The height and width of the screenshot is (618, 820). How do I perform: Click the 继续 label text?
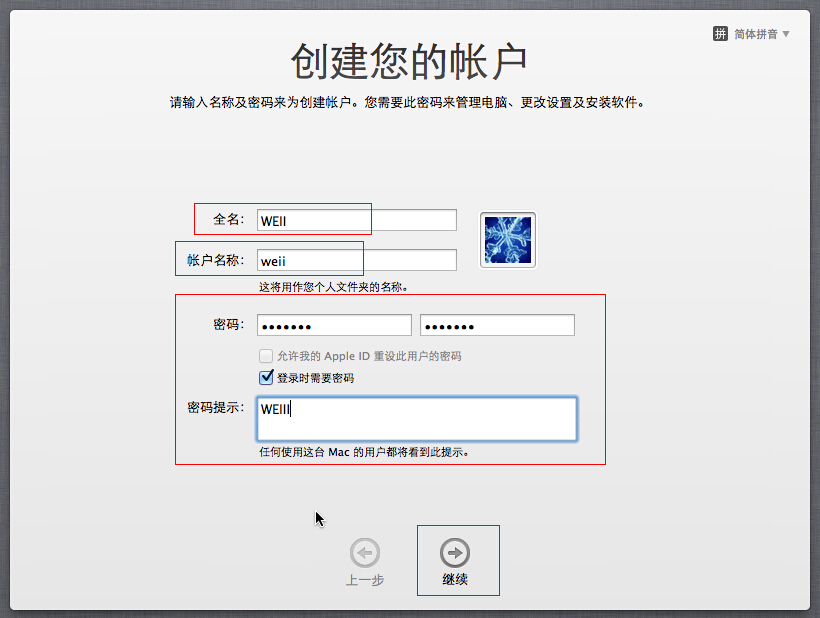tap(455, 579)
